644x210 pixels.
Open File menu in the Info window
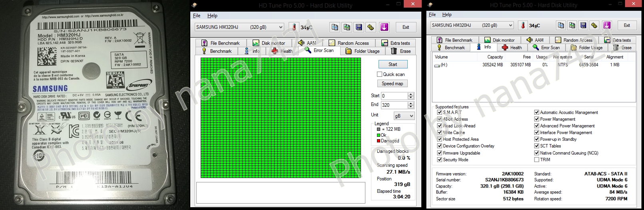tap(433, 14)
